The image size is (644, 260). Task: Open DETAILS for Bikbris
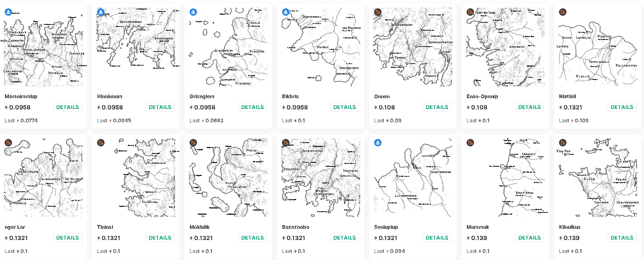(x=344, y=107)
